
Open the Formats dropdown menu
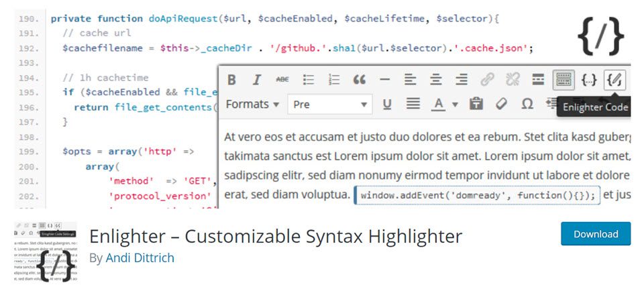point(252,104)
